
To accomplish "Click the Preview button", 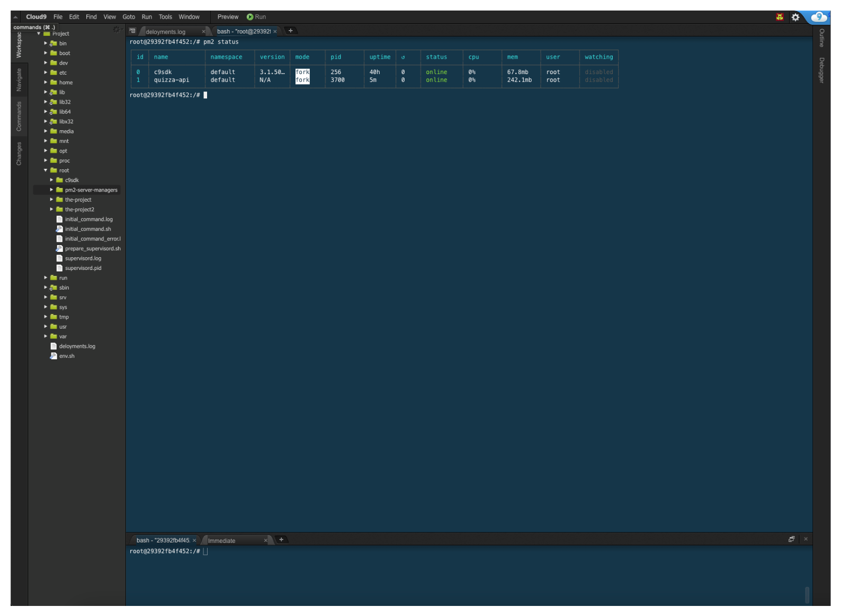I will tap(228, 17).
